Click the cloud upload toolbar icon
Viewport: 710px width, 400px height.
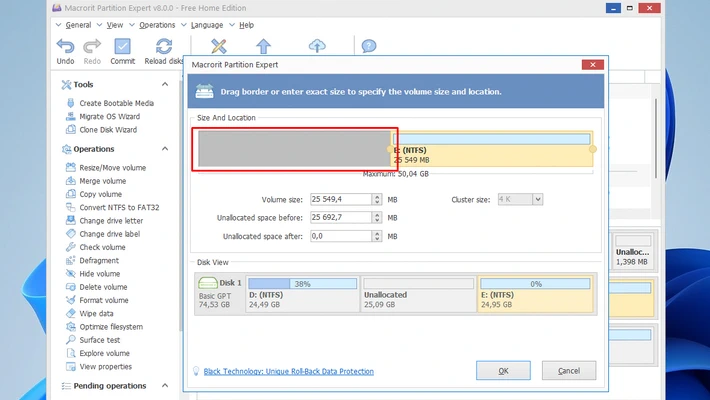tap(317, 46)
